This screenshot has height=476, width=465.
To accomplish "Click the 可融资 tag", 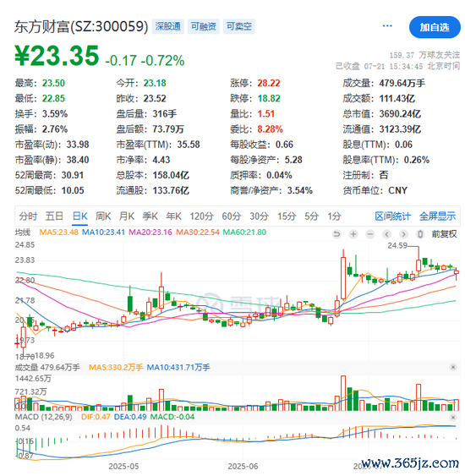I will tap(204, 26).
